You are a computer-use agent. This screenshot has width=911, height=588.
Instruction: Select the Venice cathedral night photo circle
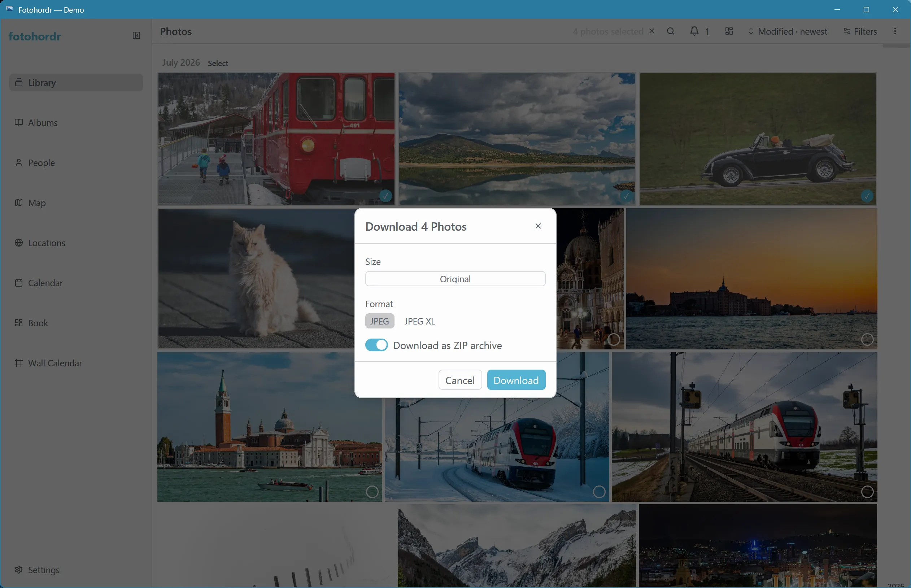[x=614, y=339]
